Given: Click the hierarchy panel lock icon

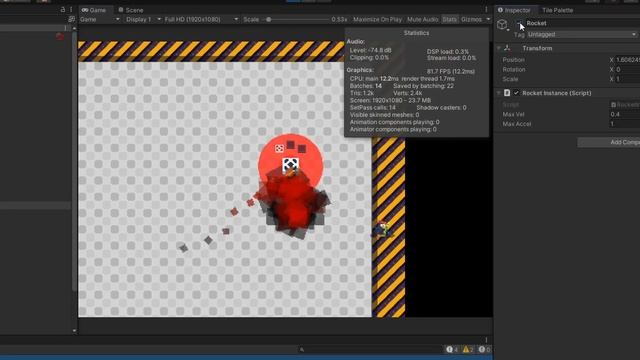Looking at the screenshot, I should (x=62, y=9).
